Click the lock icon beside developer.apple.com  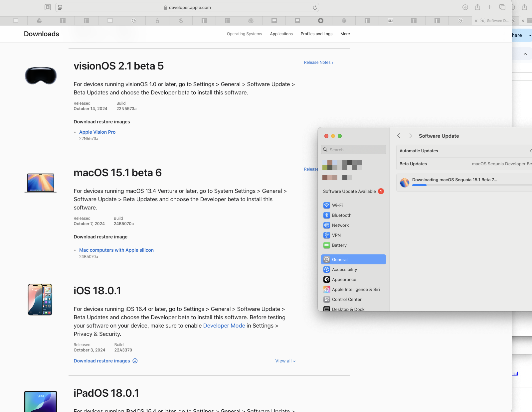(165, 7)
